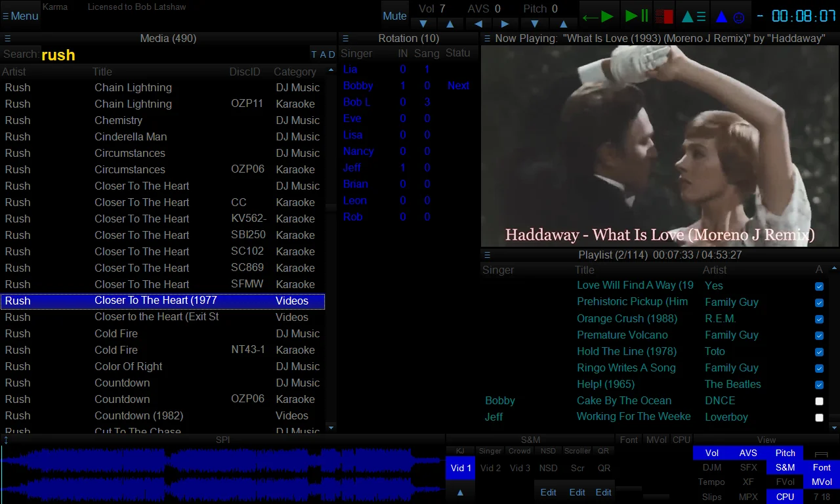
Task: Lower volume with the Vol down arrow
Action: click(423, 24)
